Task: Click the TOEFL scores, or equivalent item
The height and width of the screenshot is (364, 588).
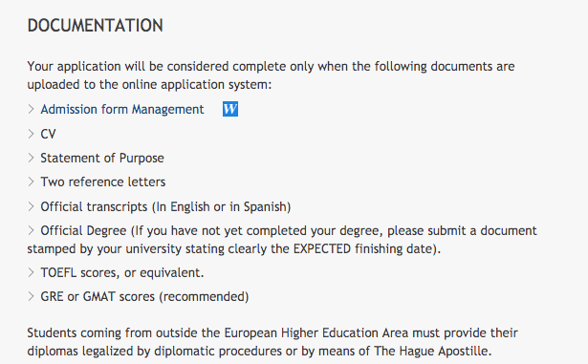Action: pos(122,273)
